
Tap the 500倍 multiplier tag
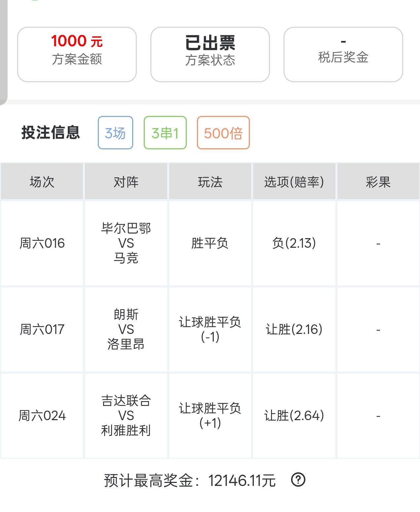(223, 133)
